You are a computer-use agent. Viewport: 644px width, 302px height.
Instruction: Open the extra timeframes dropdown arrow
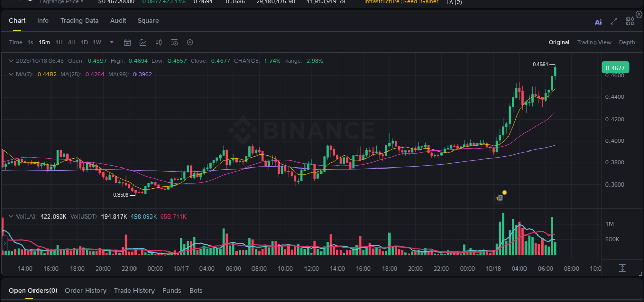pos(111,42)
